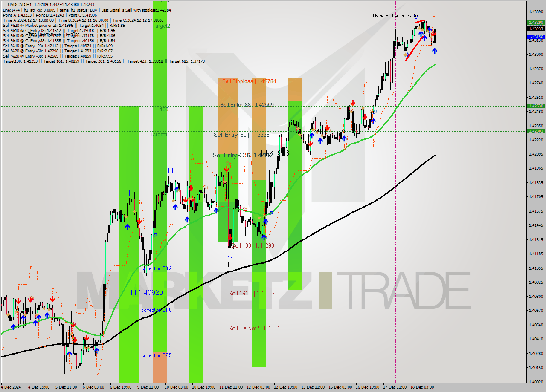Click the 'Sell 100 | 1.41293' label
This screenshot has width=546, height=392.
point(253,245)
